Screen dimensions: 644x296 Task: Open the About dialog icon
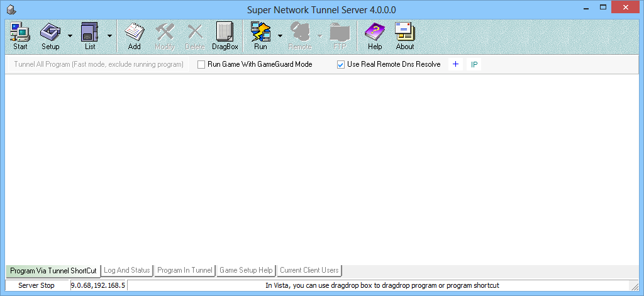(x=405, y=36)
